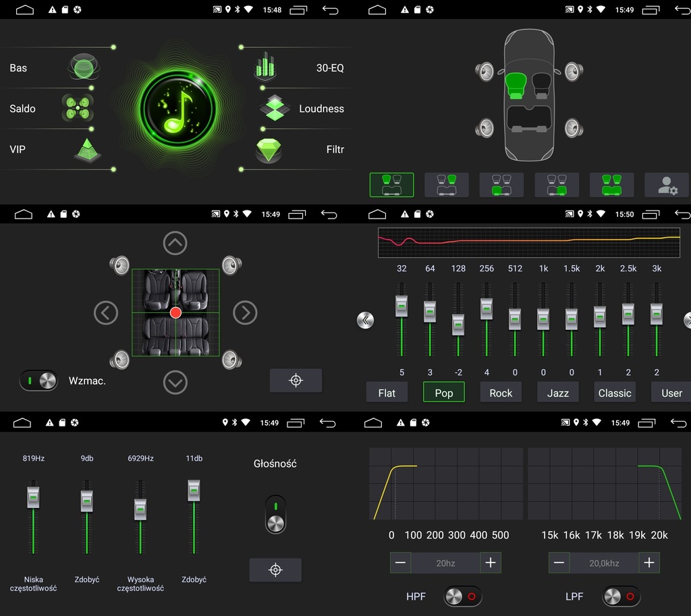
Task: Open the Loudness layers icon
Action: (x=275, y=108)
